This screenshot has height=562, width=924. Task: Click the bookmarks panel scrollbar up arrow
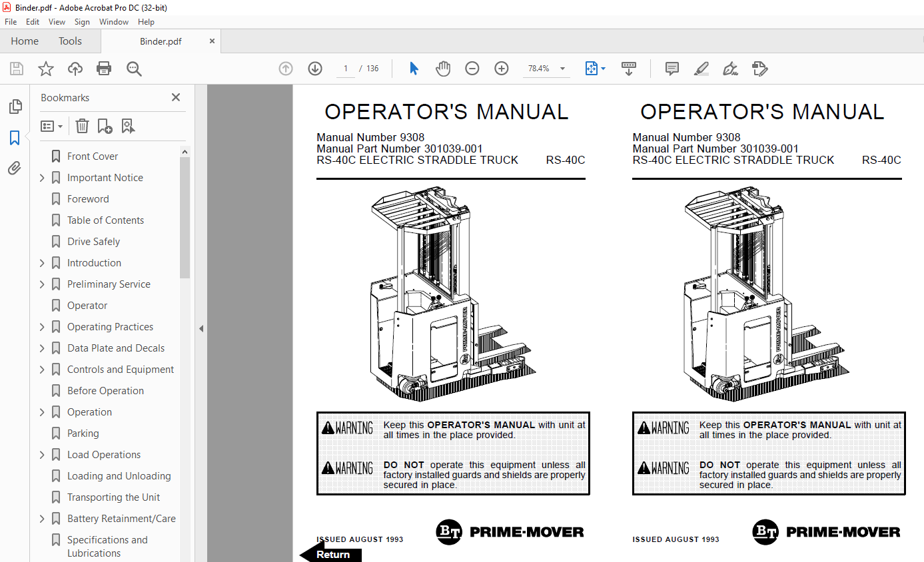185,152
